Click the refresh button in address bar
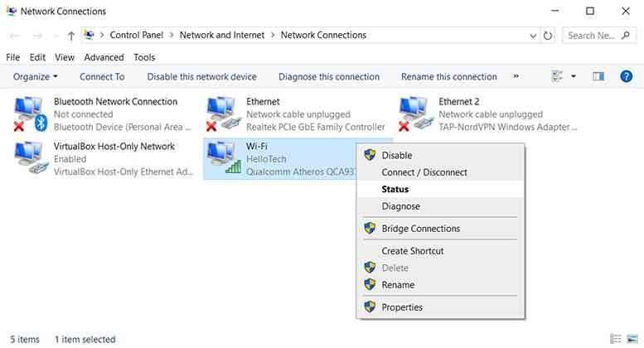Image resolution: width=644 pixels, height=348 pixels. (x=548, y=36)
